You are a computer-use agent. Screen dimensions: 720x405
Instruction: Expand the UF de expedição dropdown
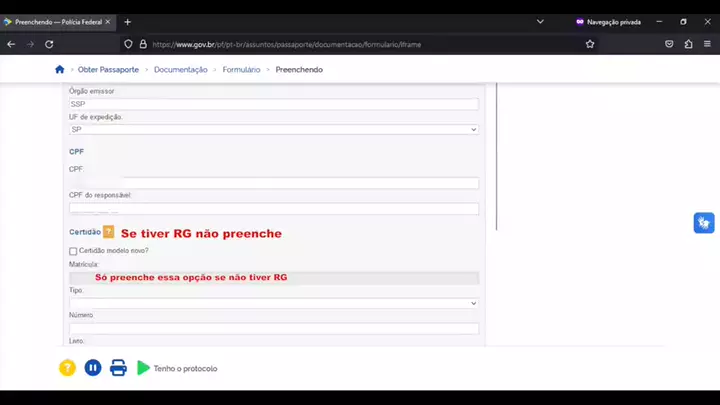tap(273, 129)
